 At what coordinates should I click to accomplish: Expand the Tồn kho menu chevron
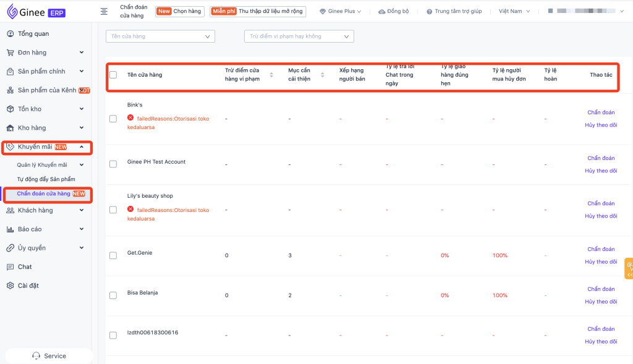(x=82, y=109)
